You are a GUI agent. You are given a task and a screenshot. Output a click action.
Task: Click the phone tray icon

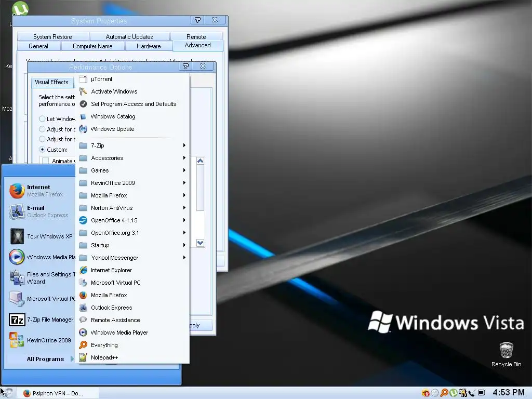(x=472, y=393)
